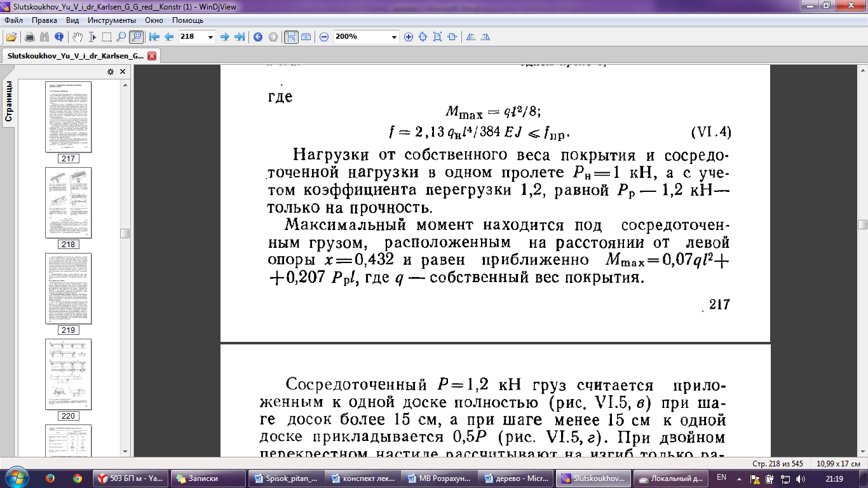Image resolution: width=868 pixels, height=488 pixels.
Task: Toggle the magnifying glass tool
Action: [x=136, y=37]
